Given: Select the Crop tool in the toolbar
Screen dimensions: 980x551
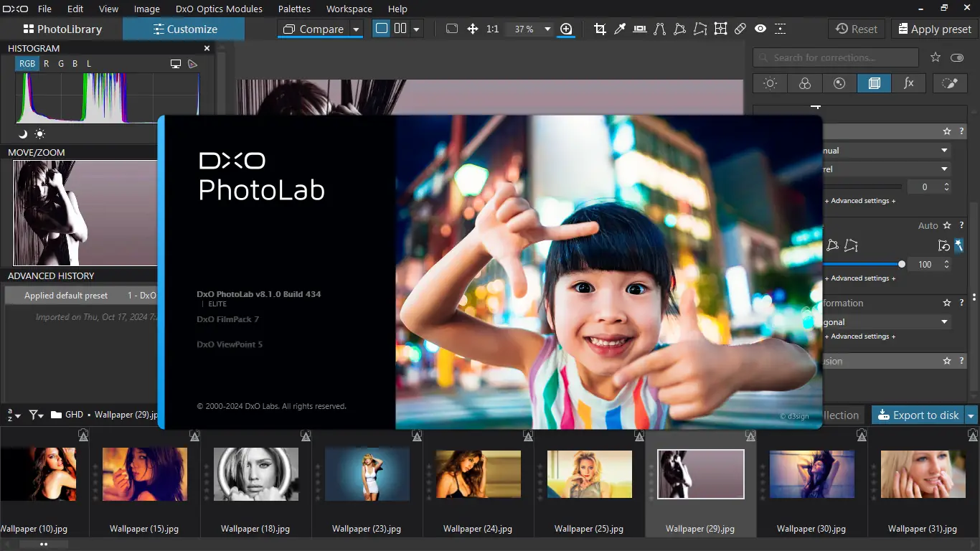Looking at the screenshot, I should click(x=600, y=29).
